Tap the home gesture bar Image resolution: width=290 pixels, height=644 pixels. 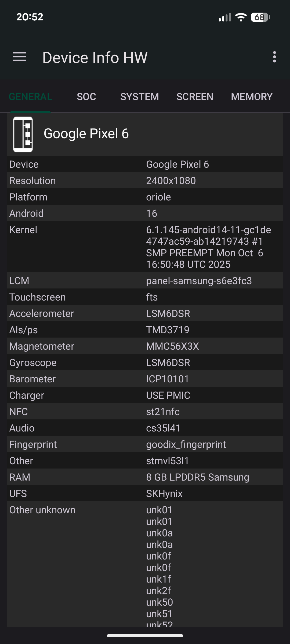pos(145,635)
